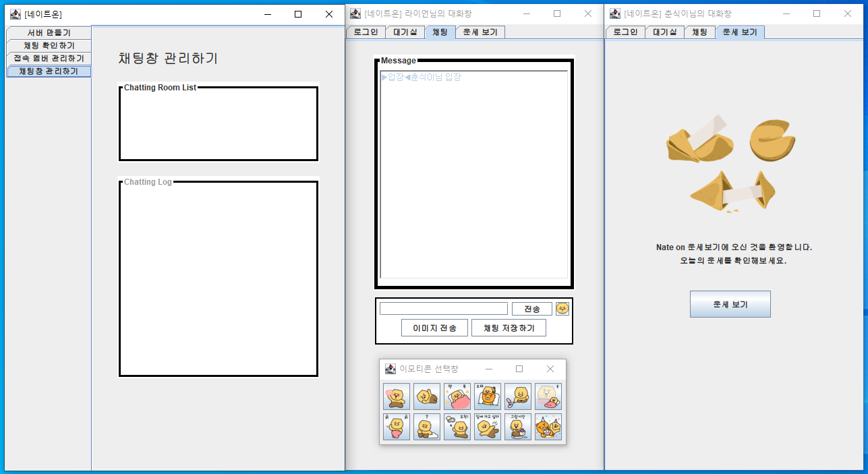This screenshot has height=474, width=868.
Task: Click the fortune cookies illustration
Action: pyautogui.click(x=731, y=163)
